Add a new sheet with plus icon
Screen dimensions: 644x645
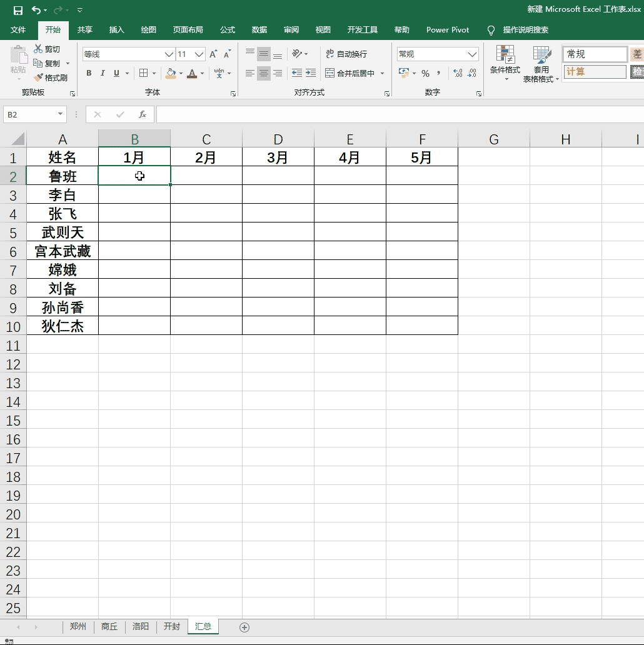(244, 627)
